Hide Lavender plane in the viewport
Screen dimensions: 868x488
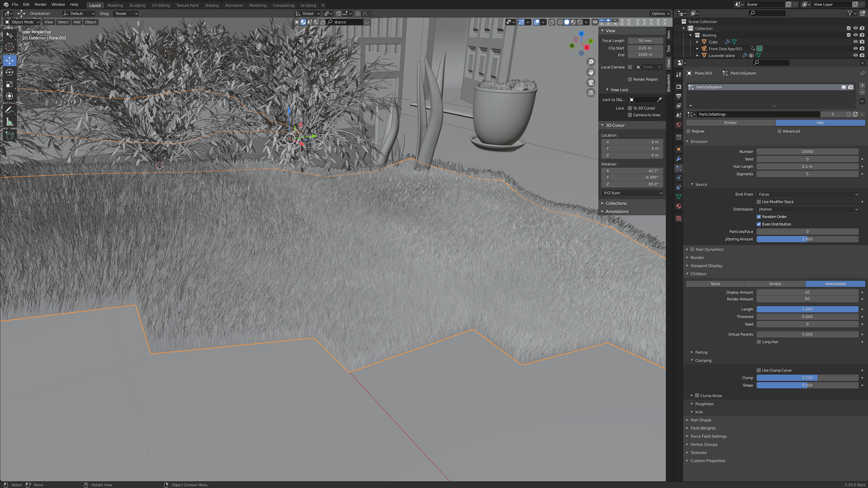(855, 56)
